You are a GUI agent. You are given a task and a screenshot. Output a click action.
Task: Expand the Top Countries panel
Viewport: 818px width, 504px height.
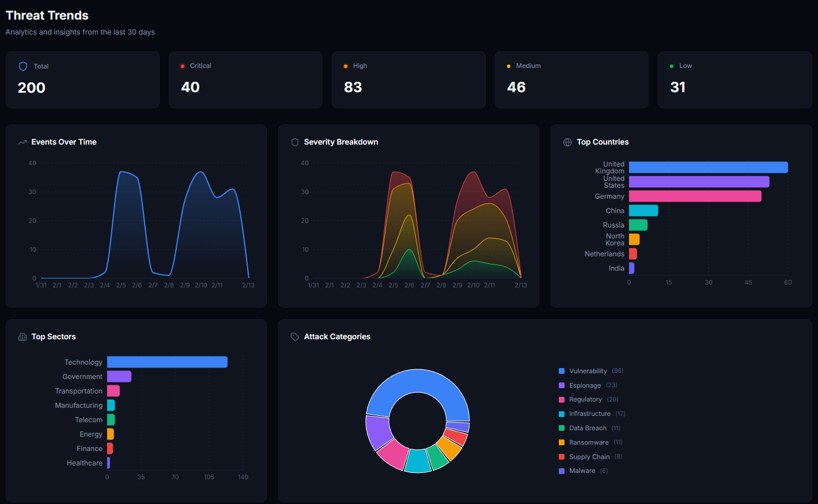(x=681, y=215)
